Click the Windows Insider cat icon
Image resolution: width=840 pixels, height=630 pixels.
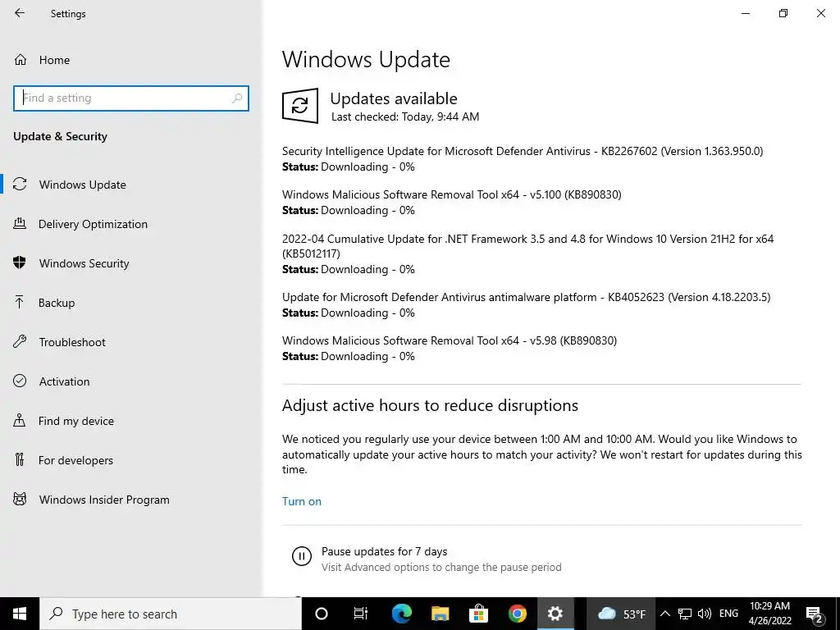[20, 500]
